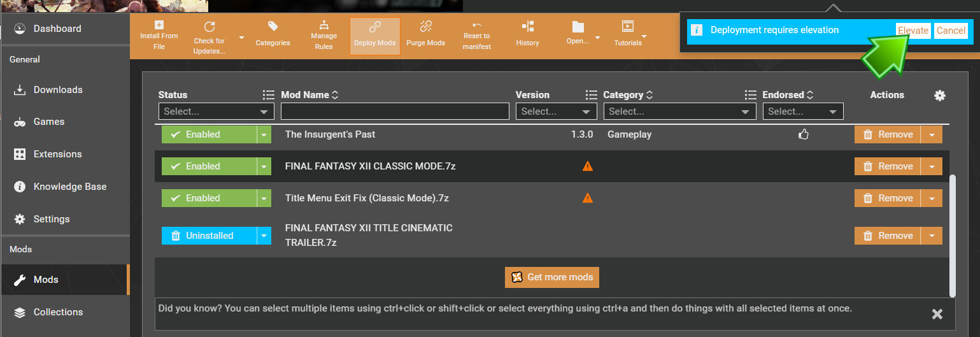Image resolution: width=980 pixels, height=337 pixels.
Task: Click warning icon for Title Menu Exit Fix
Action: pos(588,198)
